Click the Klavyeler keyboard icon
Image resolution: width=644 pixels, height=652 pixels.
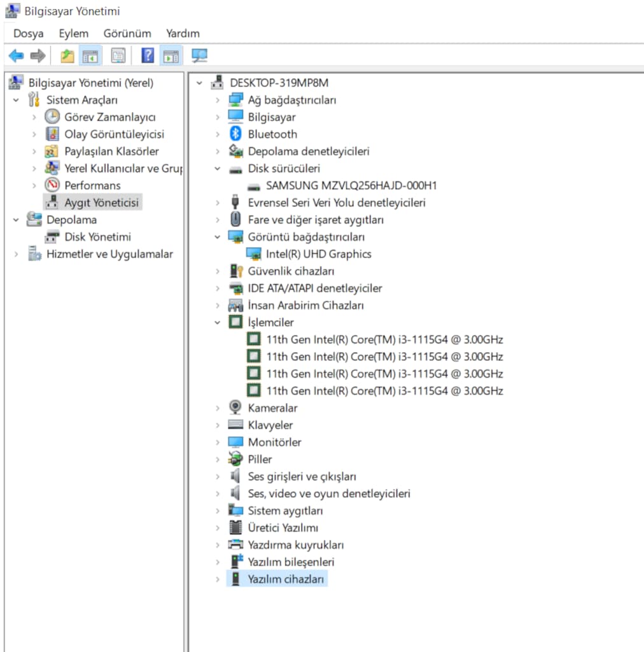[x=235, y=425]
